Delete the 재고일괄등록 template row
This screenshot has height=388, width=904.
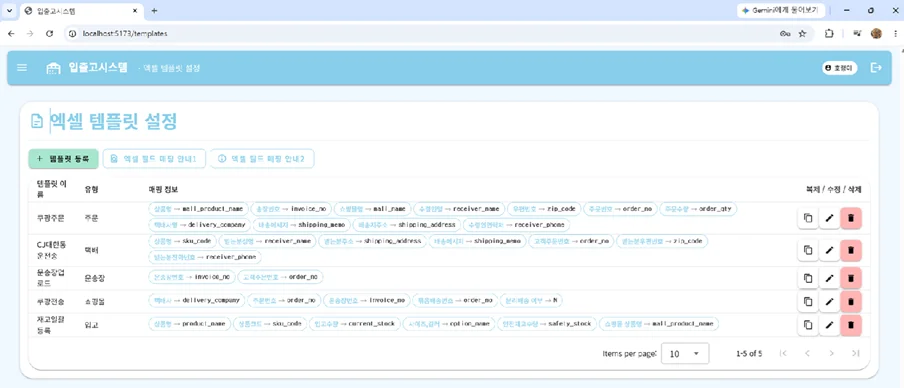coord(851,325)
